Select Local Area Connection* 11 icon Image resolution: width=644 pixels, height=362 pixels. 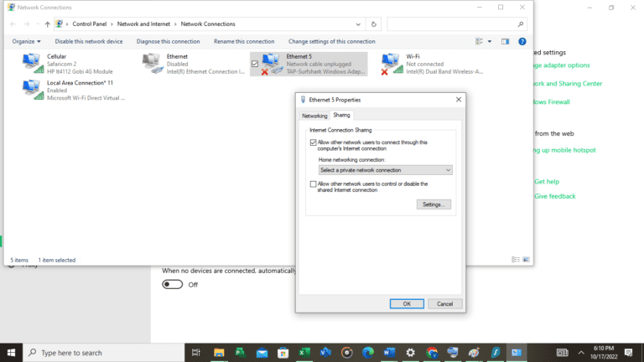[33, 90]
